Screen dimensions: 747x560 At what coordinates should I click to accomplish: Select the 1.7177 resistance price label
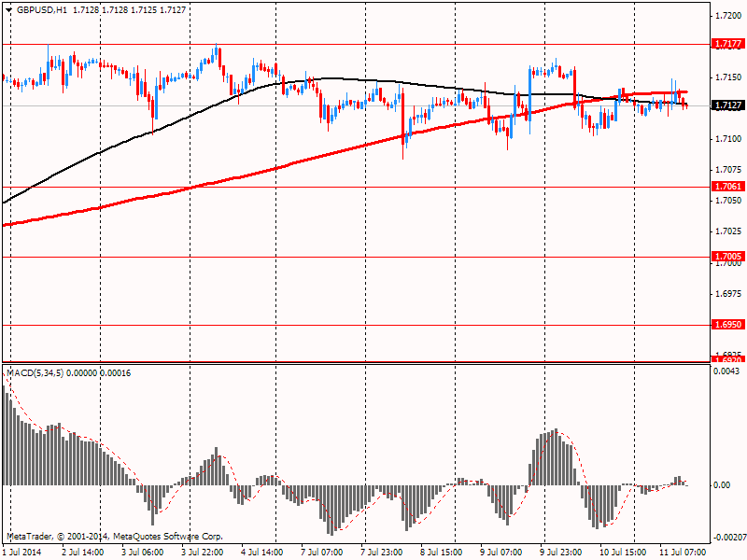(x=728, y=44)
